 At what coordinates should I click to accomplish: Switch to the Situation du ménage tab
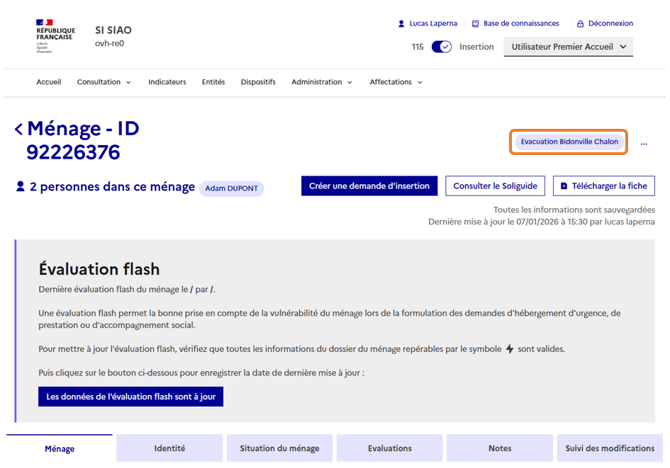click(280, 449)
